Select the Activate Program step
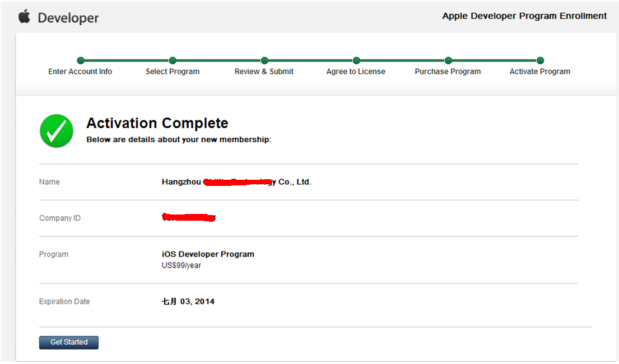This screenshot has width=619, height=364. tap(539, 72)
